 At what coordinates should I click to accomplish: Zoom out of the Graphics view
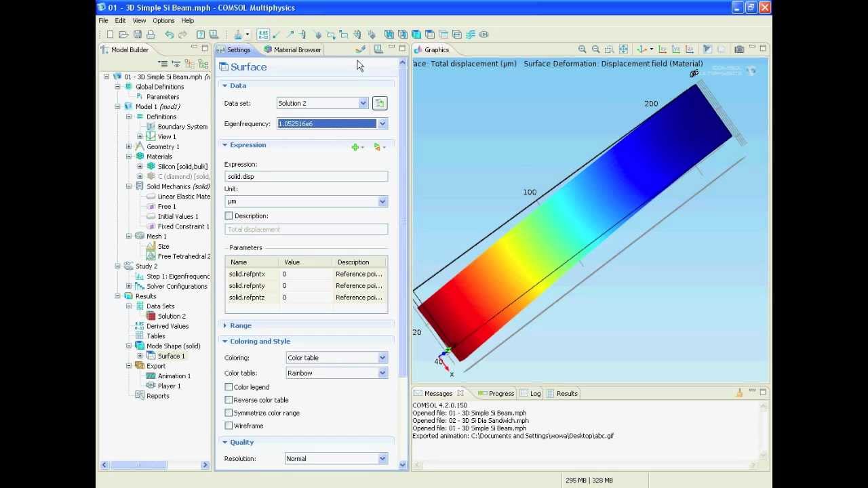point(595,49)
